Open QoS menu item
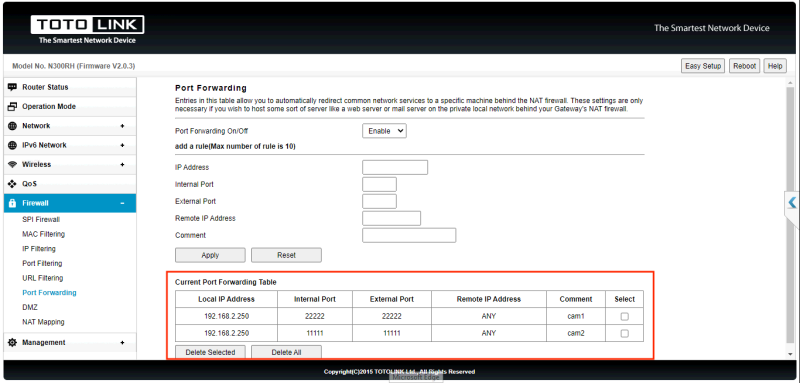800x383 pixels. pos(70,184)
